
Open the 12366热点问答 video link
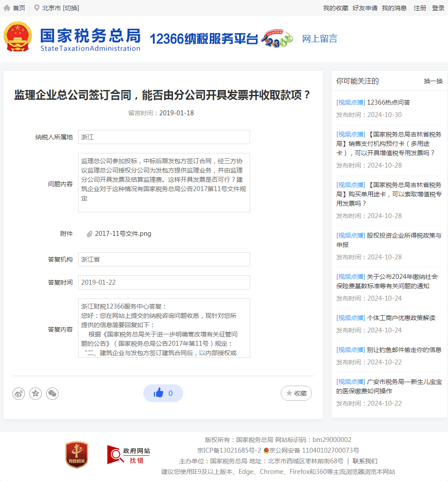tap(388, 102)
